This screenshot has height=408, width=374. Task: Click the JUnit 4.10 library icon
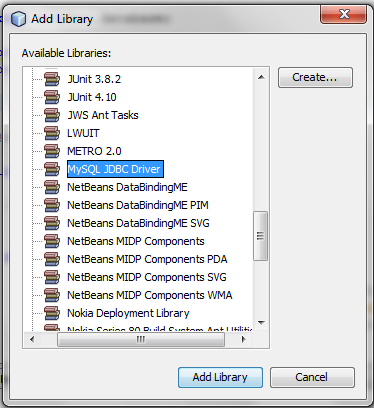[52, 97]
